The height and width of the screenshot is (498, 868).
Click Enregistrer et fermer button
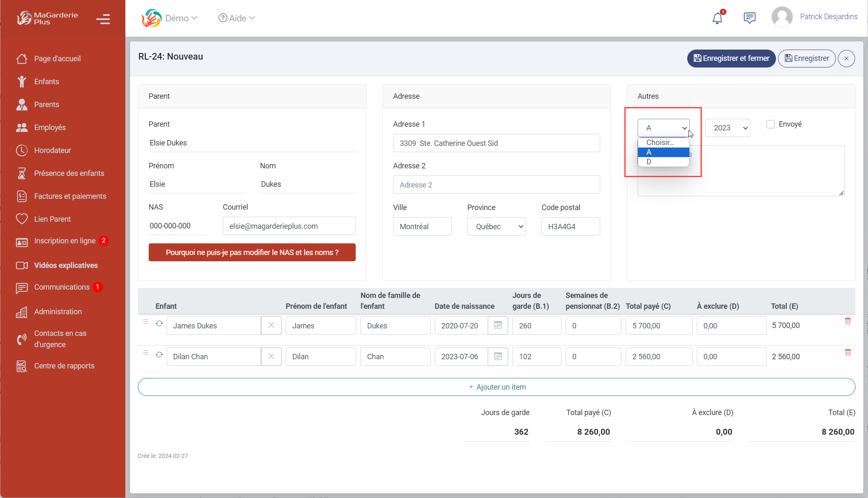tap(731, 58)
